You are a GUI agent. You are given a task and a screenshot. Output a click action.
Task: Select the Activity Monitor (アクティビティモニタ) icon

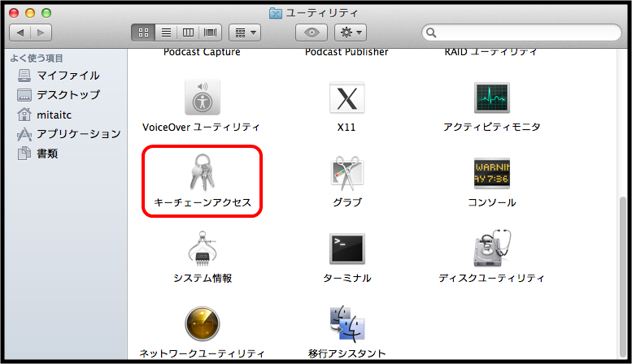491,98
